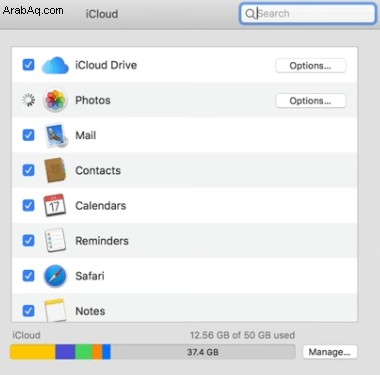
Task: Disable the Calendars checkbox
Action: [x=28, y=205]
